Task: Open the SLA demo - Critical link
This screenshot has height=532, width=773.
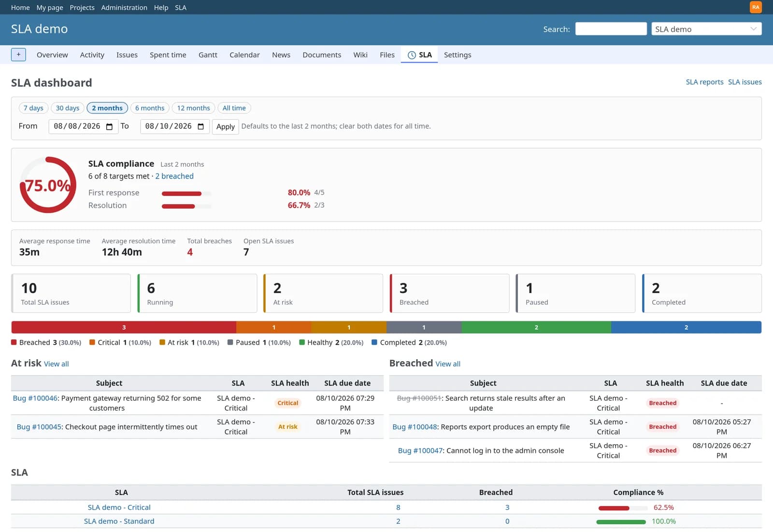Action: tap(119, 507)
